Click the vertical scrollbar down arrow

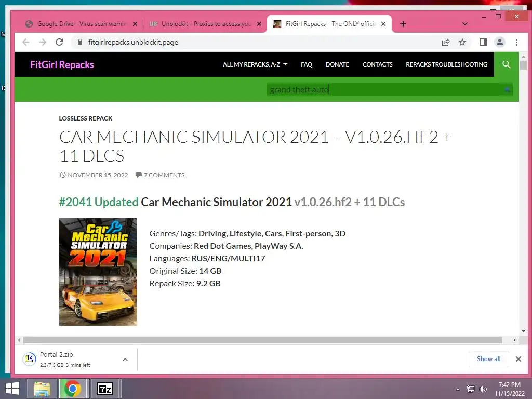coord(523,331)
